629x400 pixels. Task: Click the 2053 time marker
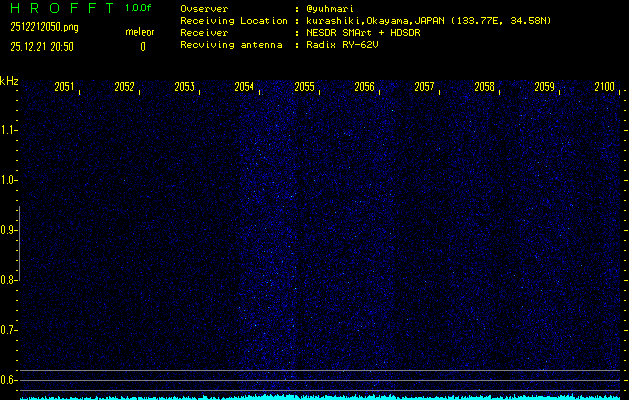tap(185, 87)
